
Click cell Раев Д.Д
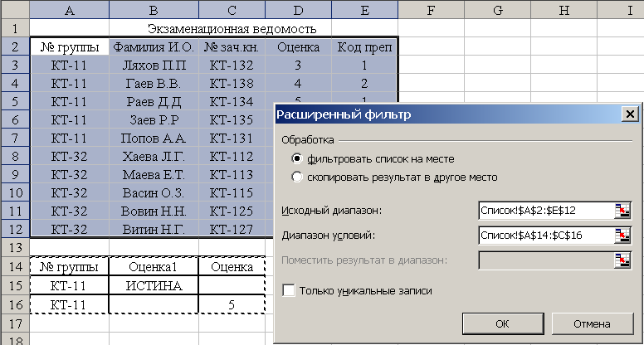tap(154, 102)
